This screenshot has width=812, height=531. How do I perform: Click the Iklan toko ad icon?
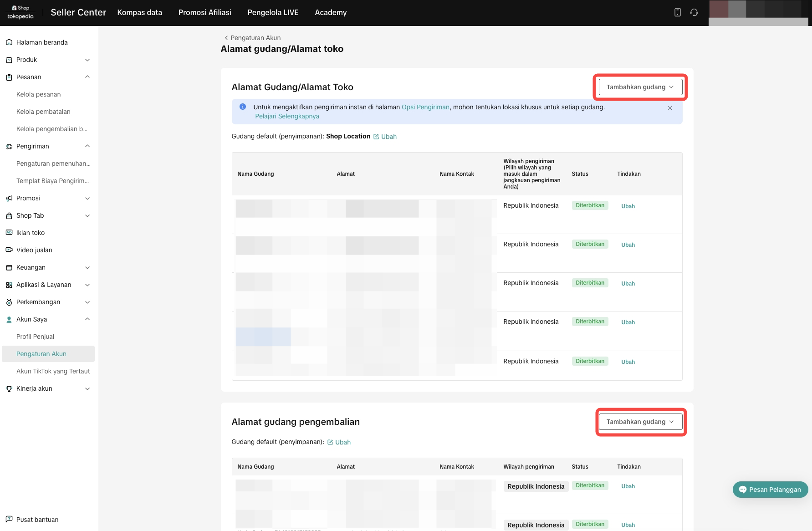[x=9, y=233]
